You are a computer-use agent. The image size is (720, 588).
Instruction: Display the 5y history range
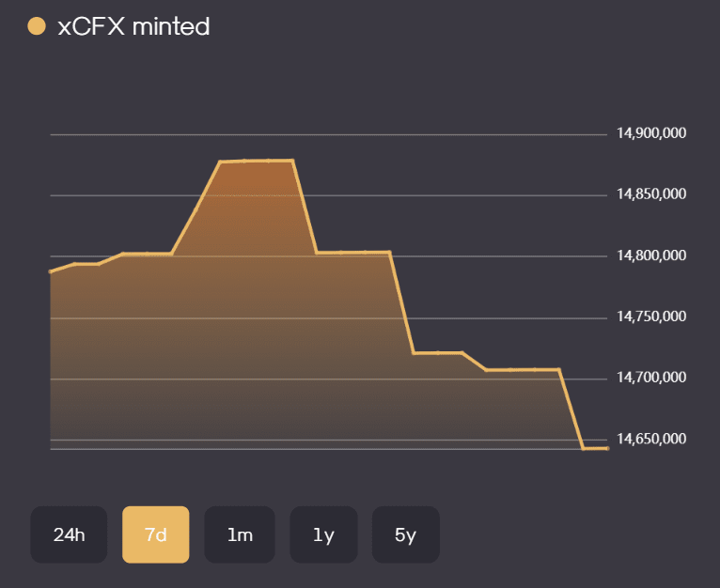pos(405,534)
